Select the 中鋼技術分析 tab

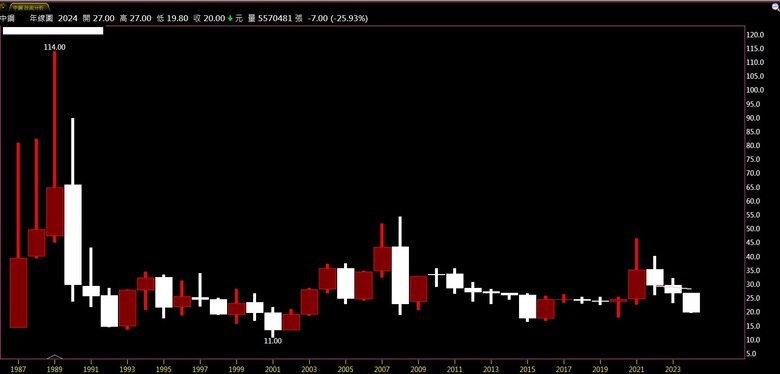(x=30, y=8)
